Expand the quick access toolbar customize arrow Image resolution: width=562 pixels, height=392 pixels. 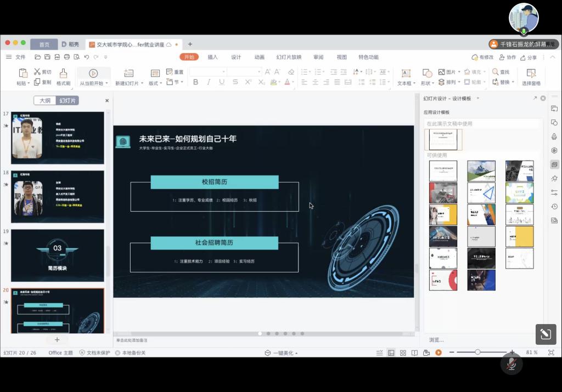pos(106,57)
